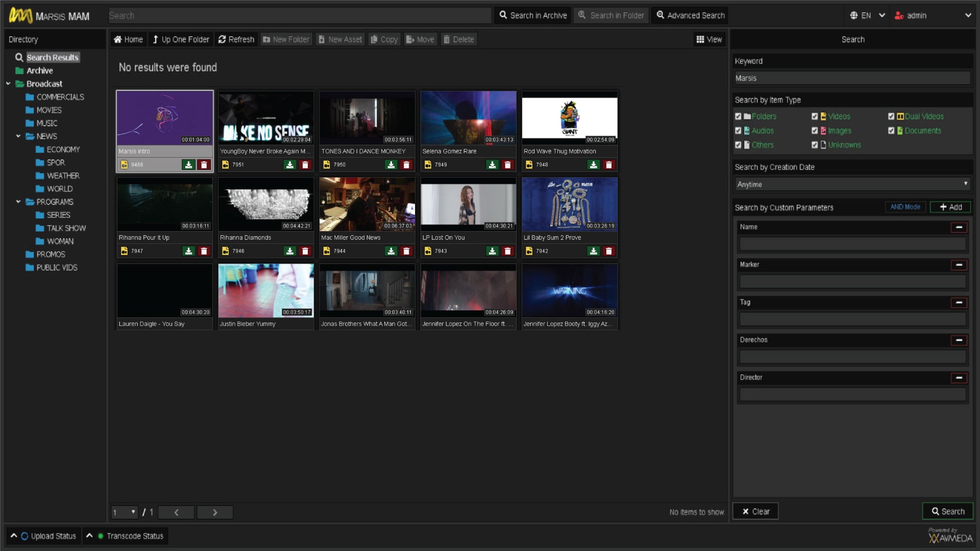
Task: Click download icon on Marsis intro asset
Action: click(x=188, y=165)
